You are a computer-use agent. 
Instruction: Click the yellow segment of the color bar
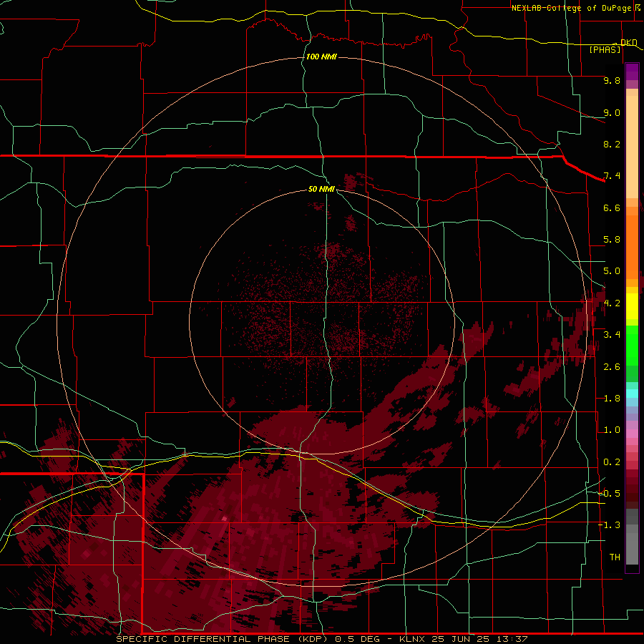pyautogui.click(x=632, y=306)
